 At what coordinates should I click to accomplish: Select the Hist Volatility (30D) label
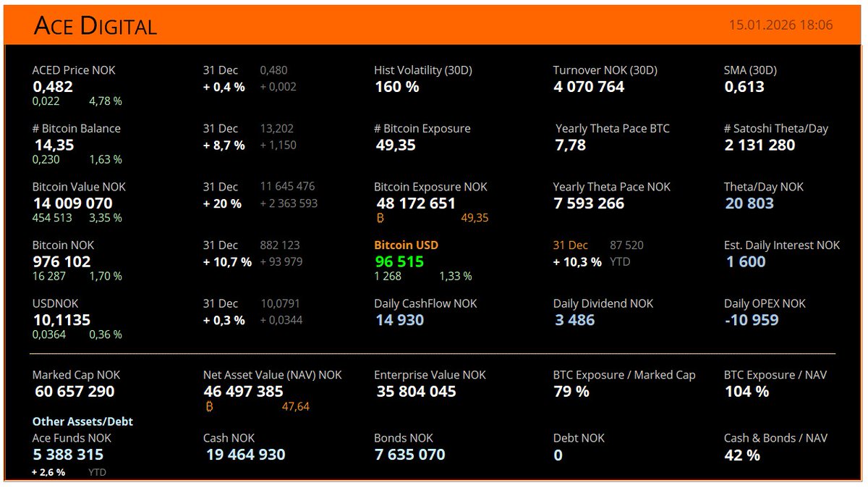point(423,70)
